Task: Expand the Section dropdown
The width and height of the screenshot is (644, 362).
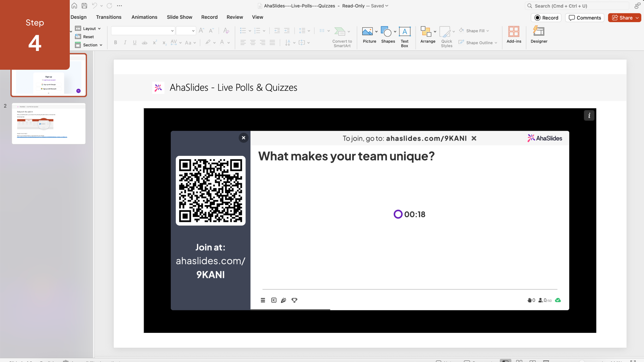Action: tap(89, 45)
